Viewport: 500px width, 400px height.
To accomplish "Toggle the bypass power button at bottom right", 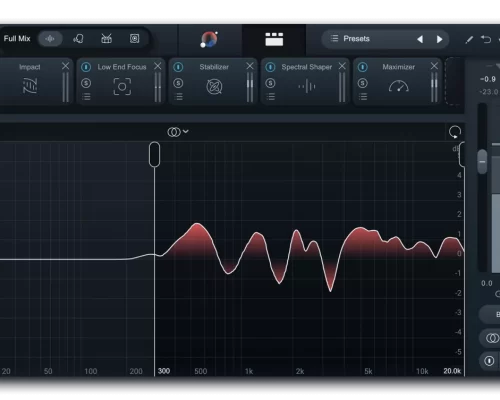I will pos(489,361).
